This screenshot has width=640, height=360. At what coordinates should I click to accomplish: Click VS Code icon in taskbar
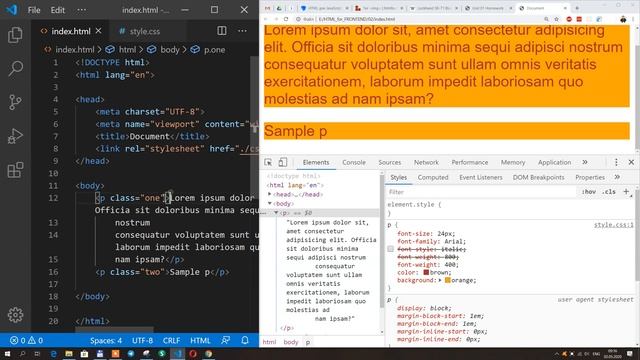[177, 353]
